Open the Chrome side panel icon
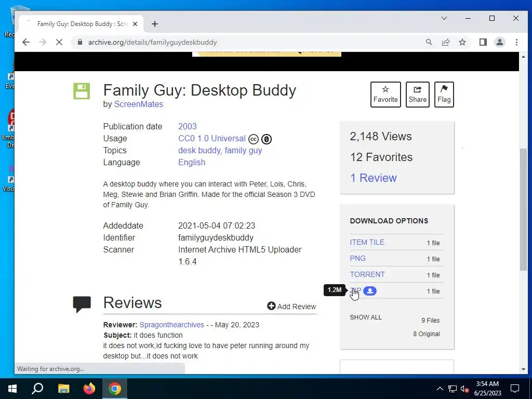The width and height of the screenshot is (532, 399). (483, 42)
